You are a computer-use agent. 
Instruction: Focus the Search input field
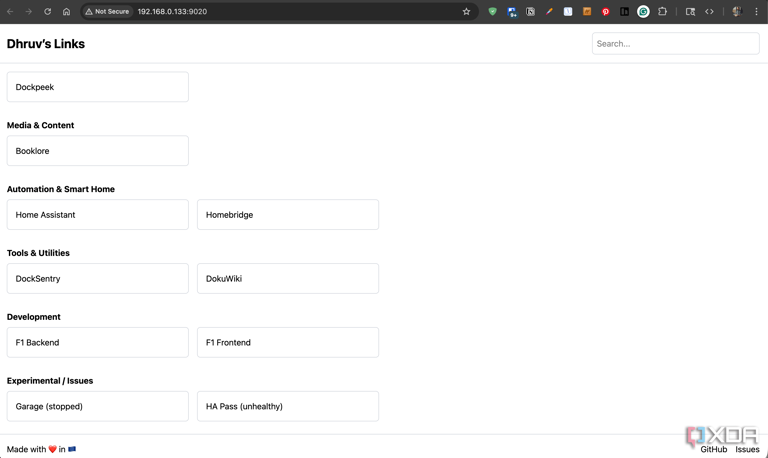(x=675, y=44)
